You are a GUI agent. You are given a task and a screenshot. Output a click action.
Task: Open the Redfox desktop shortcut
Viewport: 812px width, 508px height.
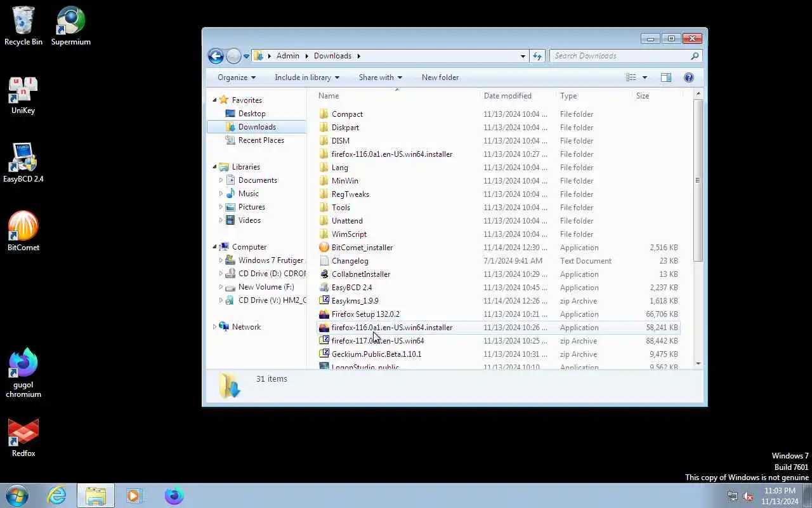[x=23, y=438]
